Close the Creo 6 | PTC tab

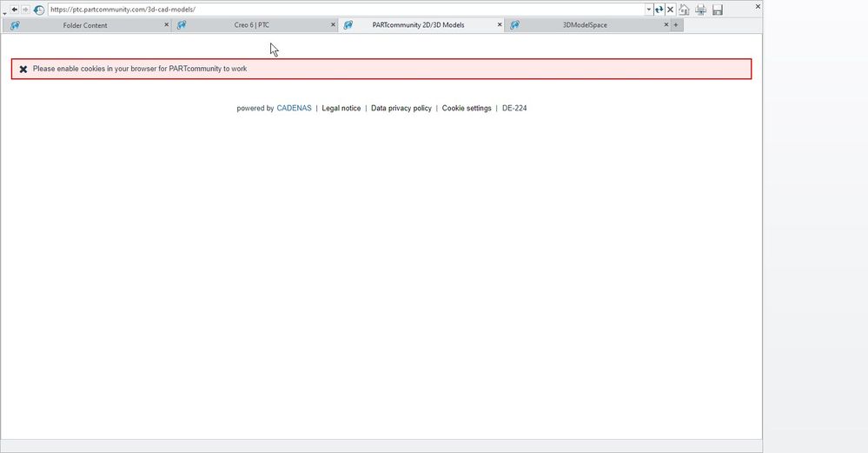pyautogui.click(x=333, y=25)
